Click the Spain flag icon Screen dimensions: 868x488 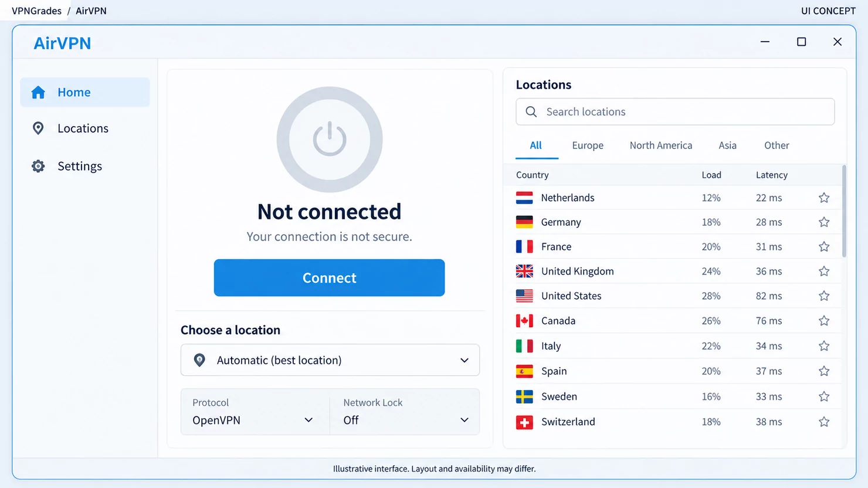pyautogui.click(x=524, y=371)
